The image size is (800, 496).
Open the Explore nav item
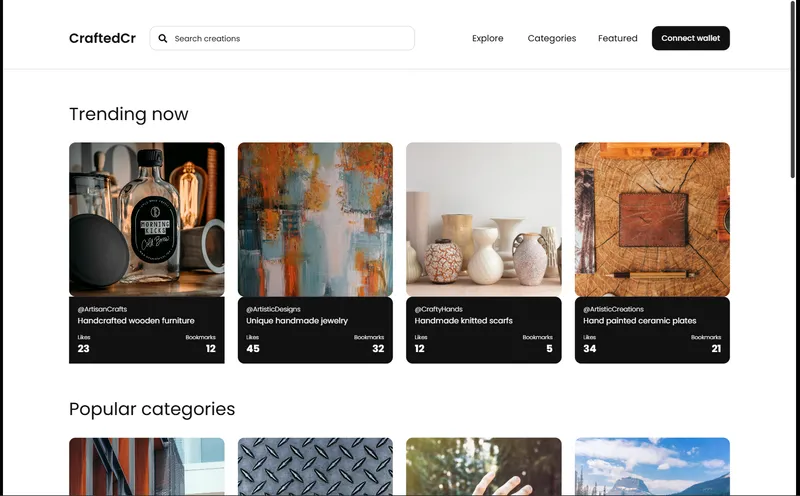coord(487,38)
